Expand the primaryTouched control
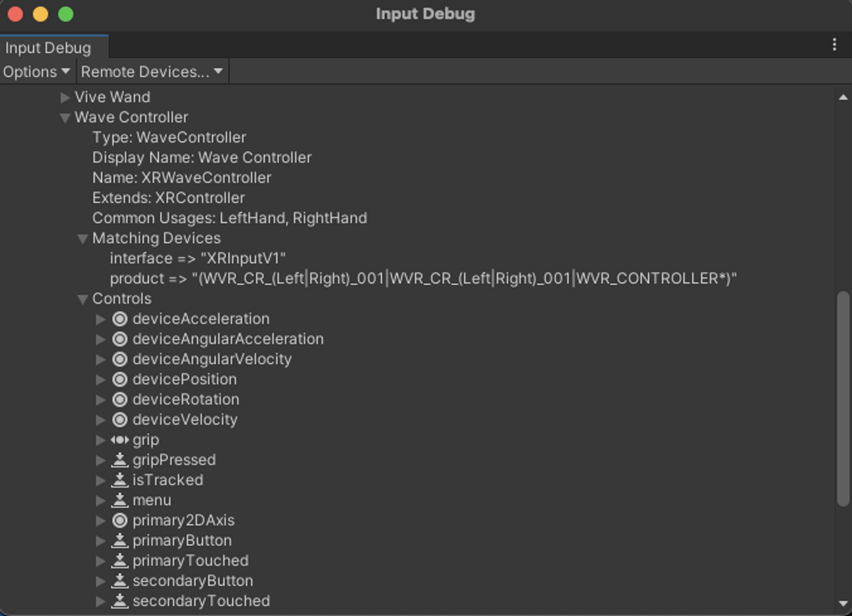852x616 pixels. pos(101,561)
